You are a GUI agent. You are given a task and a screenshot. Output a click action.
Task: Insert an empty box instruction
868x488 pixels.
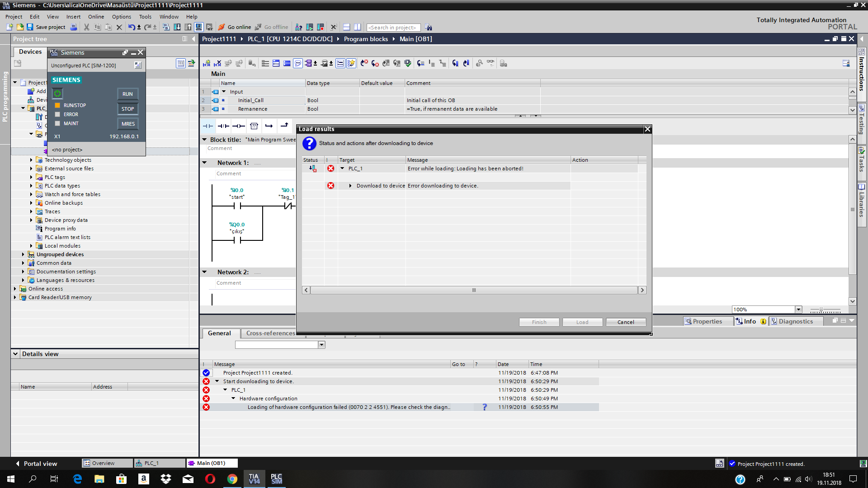pos(254,126)
